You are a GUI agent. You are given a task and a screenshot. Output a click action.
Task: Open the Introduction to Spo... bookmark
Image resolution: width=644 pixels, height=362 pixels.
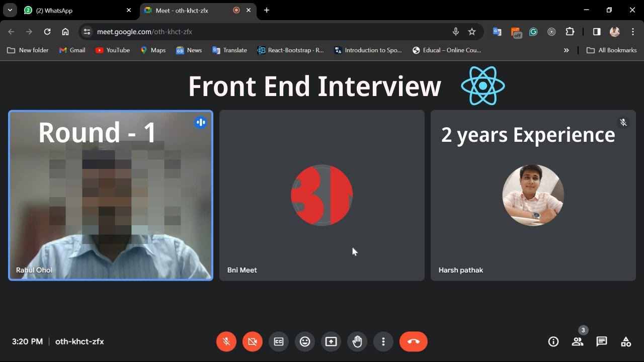[368, 50]
